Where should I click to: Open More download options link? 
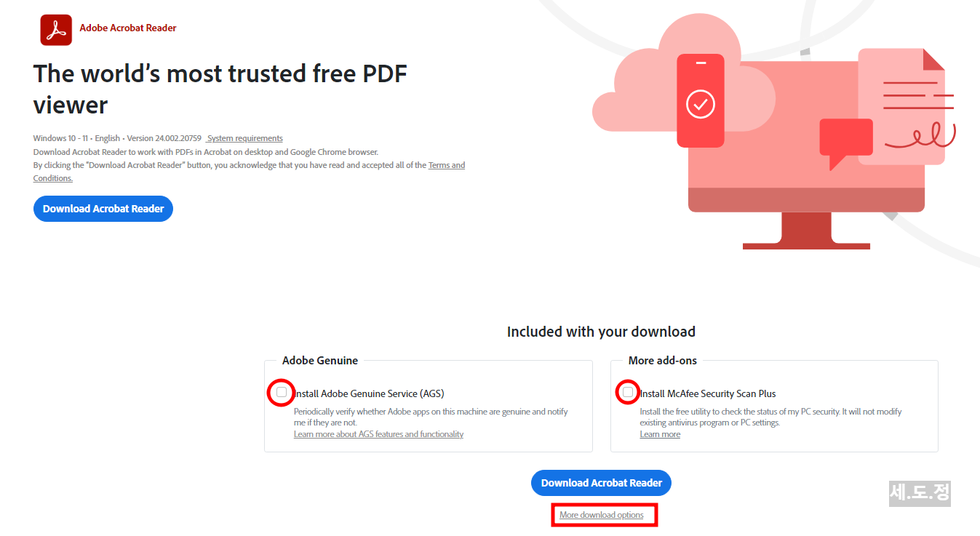pyautogui.click(x=602, y=515)
